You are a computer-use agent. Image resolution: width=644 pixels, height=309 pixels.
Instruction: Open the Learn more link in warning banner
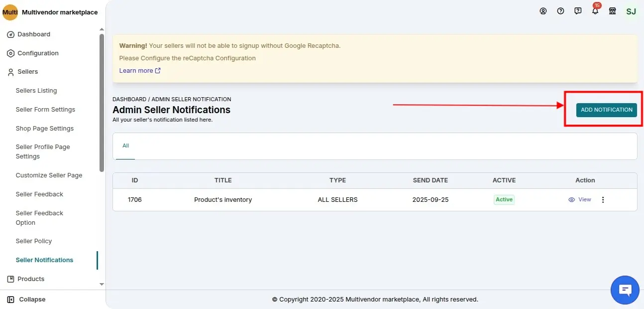(x=136, y=70)
